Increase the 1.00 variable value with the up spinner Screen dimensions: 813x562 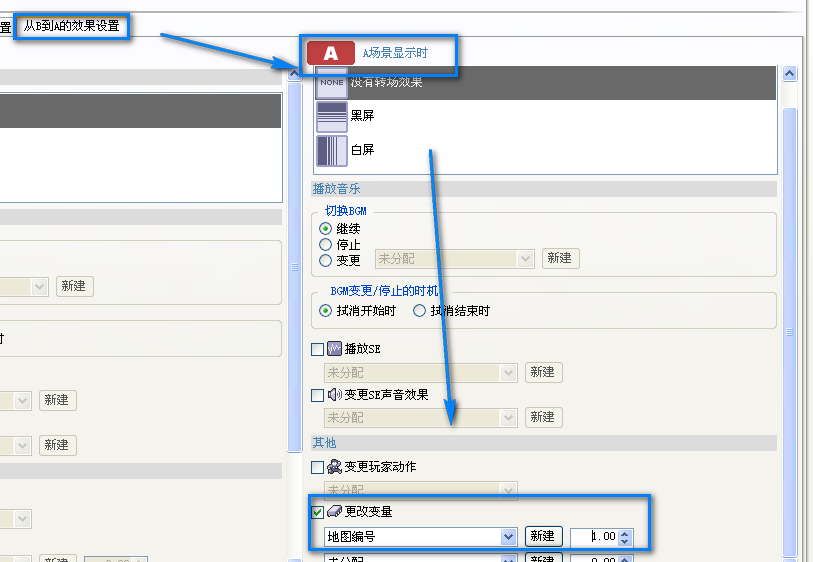pos(625,532)
